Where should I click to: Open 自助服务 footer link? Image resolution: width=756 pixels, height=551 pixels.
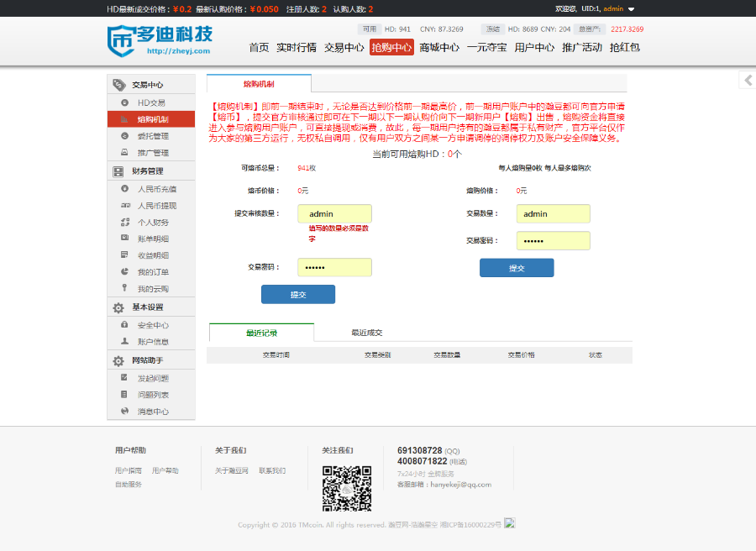point(129,485)
